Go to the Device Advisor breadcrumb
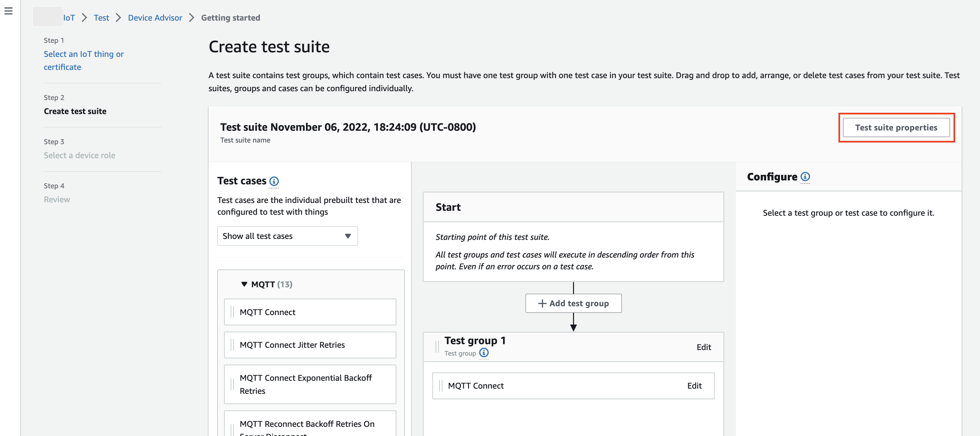 click(x=155, y=18)
